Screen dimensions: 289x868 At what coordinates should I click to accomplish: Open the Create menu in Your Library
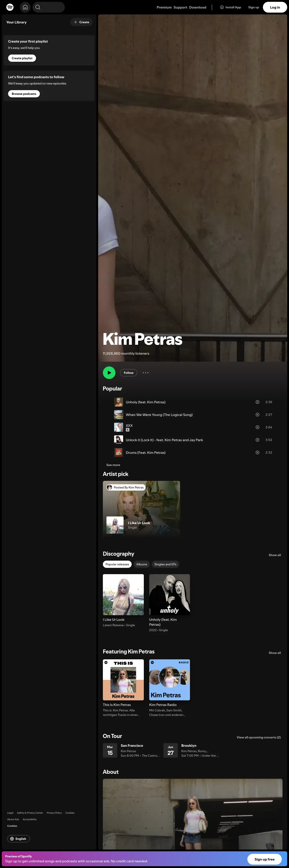tap(81, 22)
